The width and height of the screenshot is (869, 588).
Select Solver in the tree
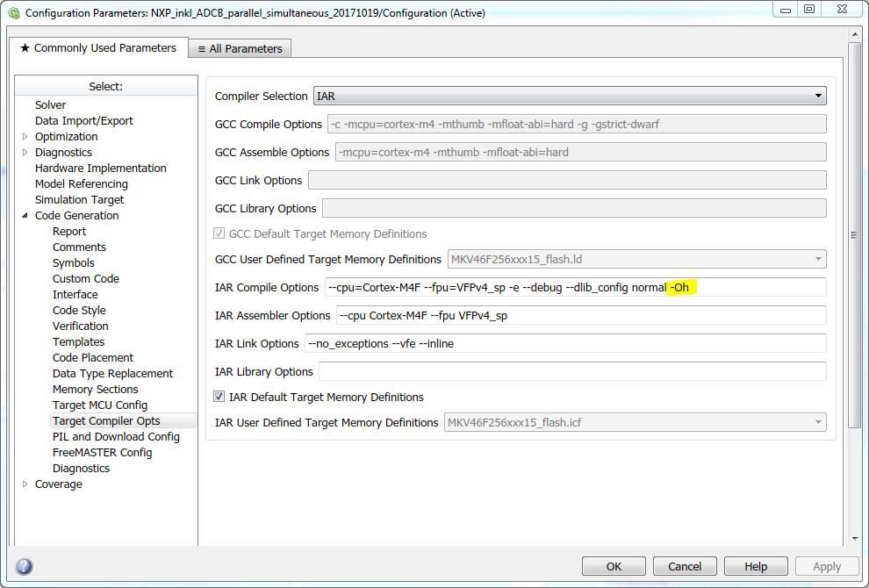50,104
